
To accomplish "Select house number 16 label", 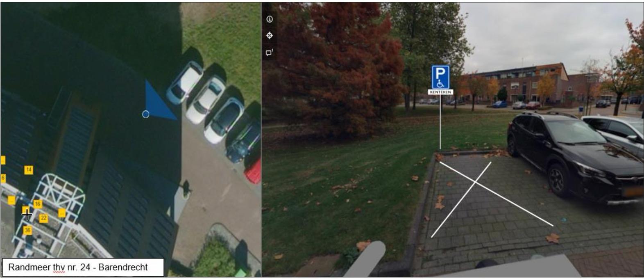I will coord(37,204).
